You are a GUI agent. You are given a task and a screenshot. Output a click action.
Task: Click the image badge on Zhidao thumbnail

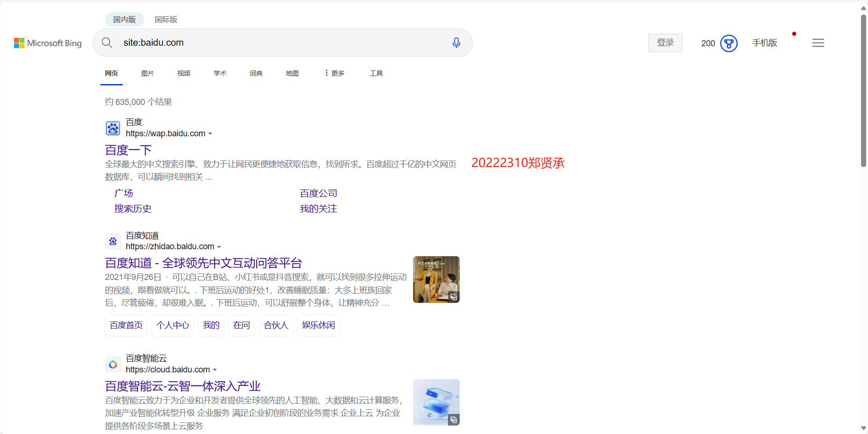pyautogui.click(x=453, y=296)
